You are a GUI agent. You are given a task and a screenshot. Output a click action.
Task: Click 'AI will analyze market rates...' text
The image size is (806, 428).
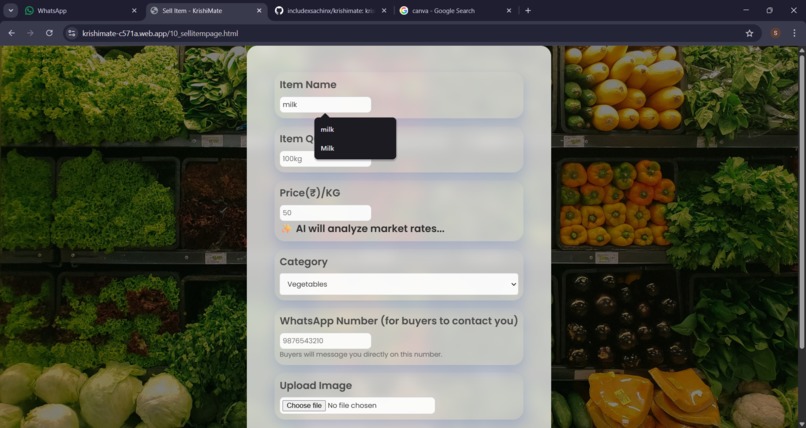tap(370, 229)
